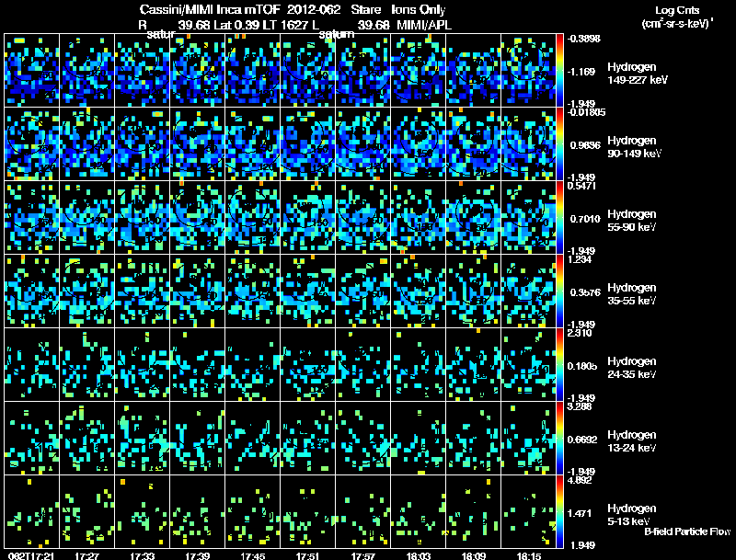Click the Hydrogen 24-35 keV label

632,368
